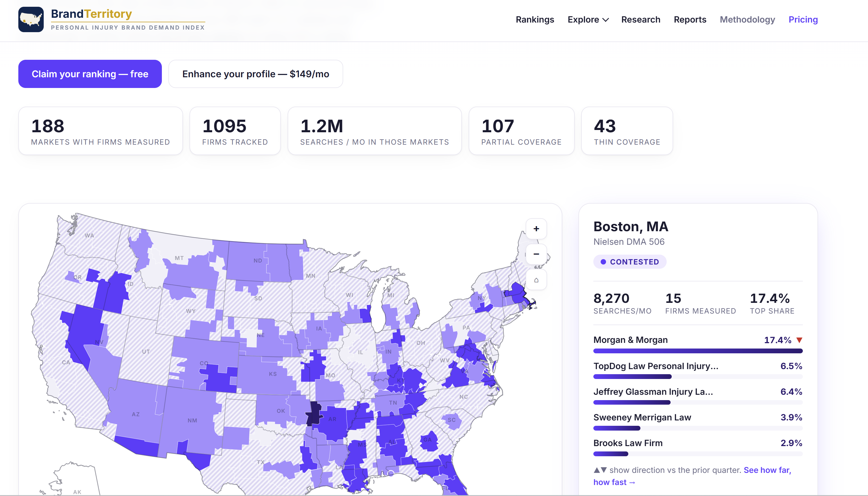The width and height of the screenshot is (868, 496).
Task: Open the Rankings menu item
Action: tap(535, 19)
